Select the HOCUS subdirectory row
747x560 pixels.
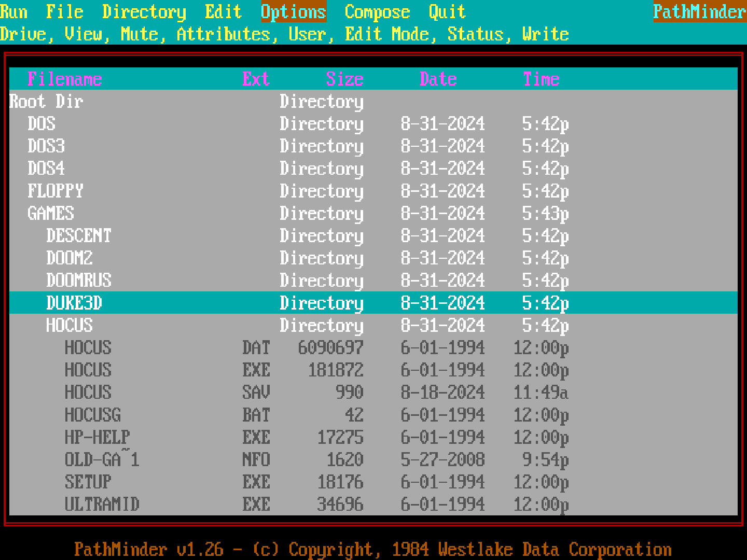374,325
